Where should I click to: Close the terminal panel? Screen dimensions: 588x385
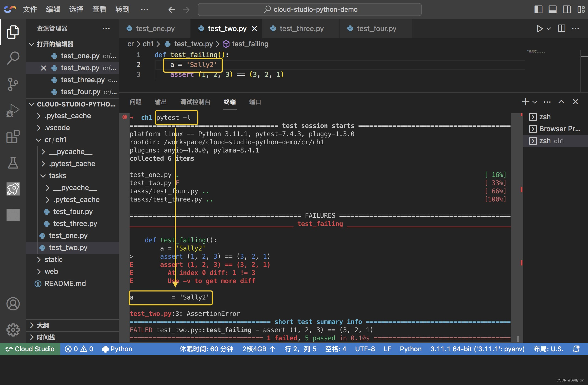(575, 102)
